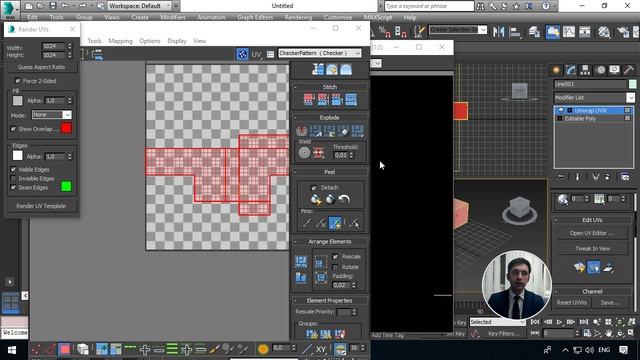Open the Material Editor icon
640x360 pixels.
point(604,31)
